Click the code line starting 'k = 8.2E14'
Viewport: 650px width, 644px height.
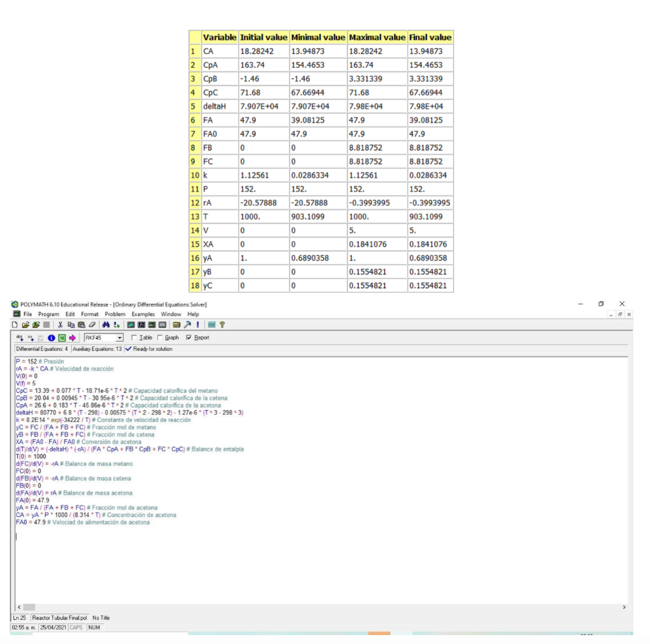click(103, 420)
